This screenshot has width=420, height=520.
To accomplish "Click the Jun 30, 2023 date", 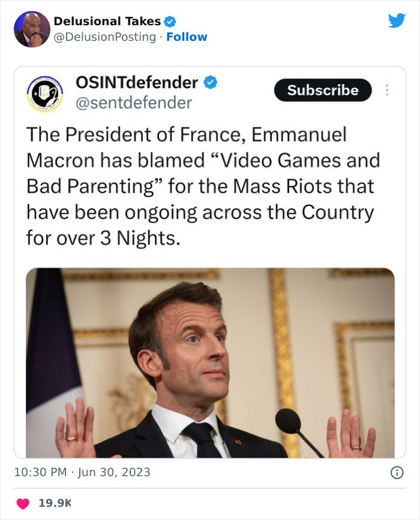I will (x=114, y=473).
